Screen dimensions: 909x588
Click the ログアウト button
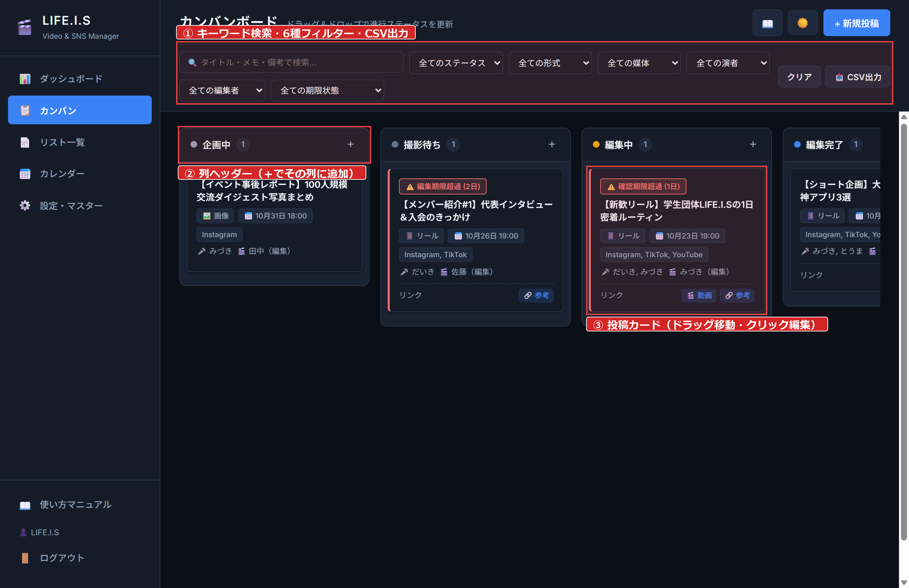[80, 558]
